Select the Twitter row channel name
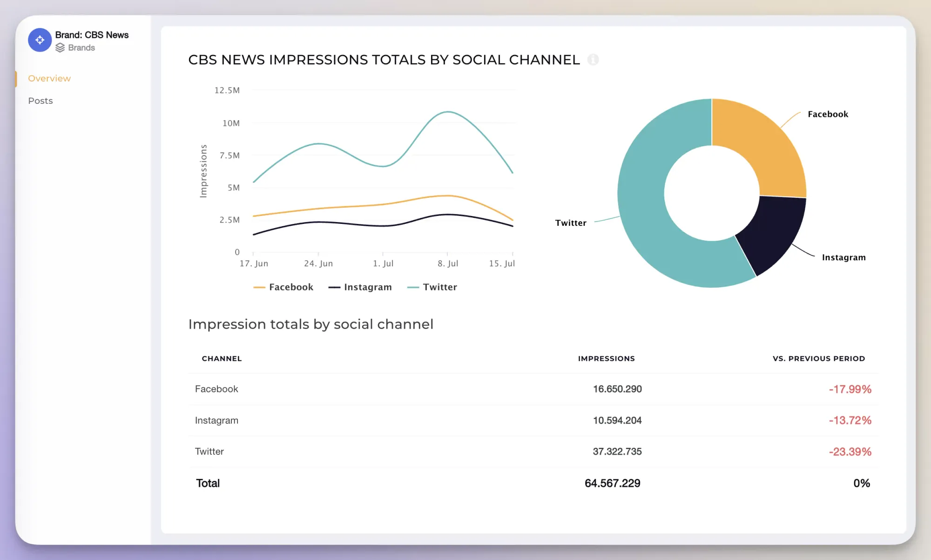The height and width of the screenshot is (560, 931). pos(209,452)
